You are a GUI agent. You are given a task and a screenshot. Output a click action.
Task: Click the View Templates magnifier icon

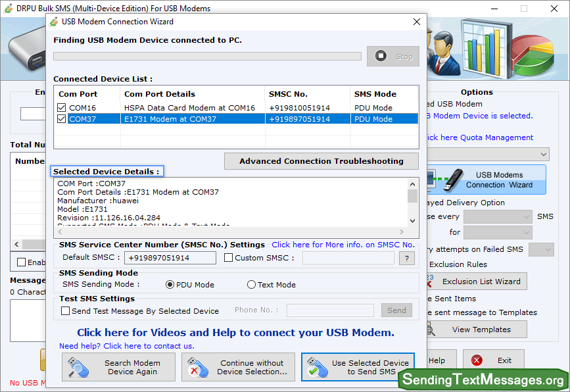tap(431, 330)
